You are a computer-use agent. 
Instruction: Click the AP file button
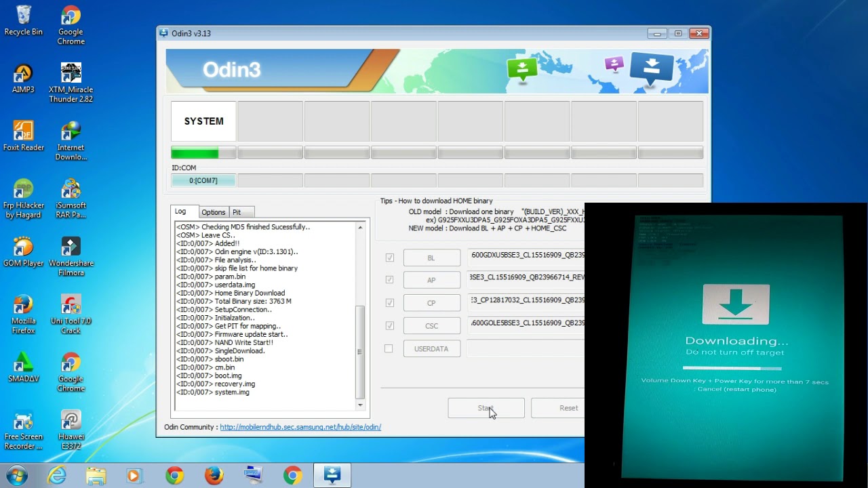pyautogui.click(x=431, y=280)
